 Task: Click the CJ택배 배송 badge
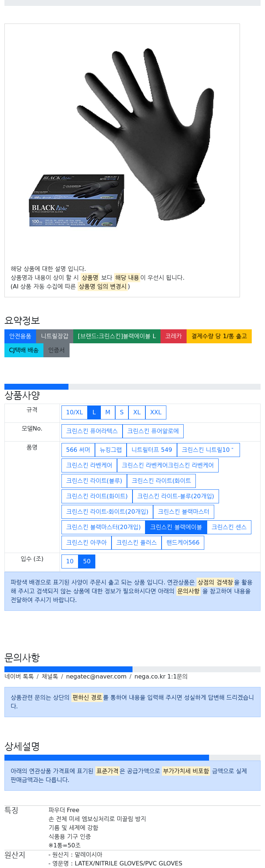pyautogui.click(x=24, y=350)
